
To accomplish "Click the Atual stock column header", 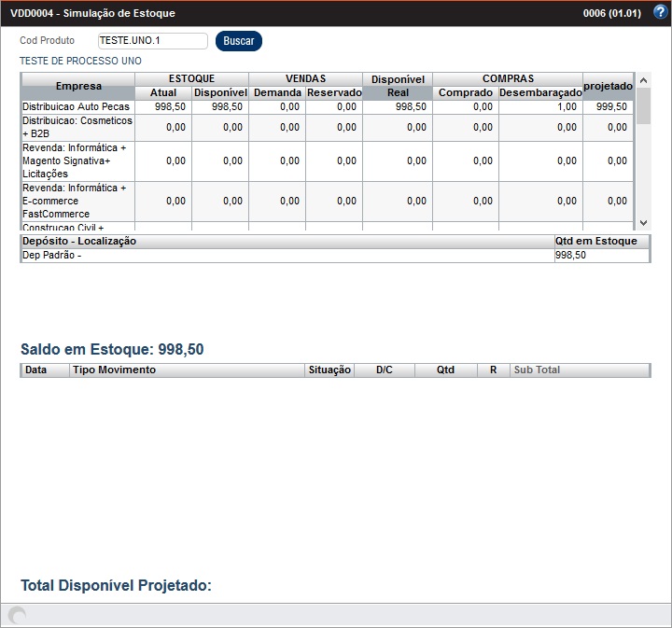I will [162, 93].
